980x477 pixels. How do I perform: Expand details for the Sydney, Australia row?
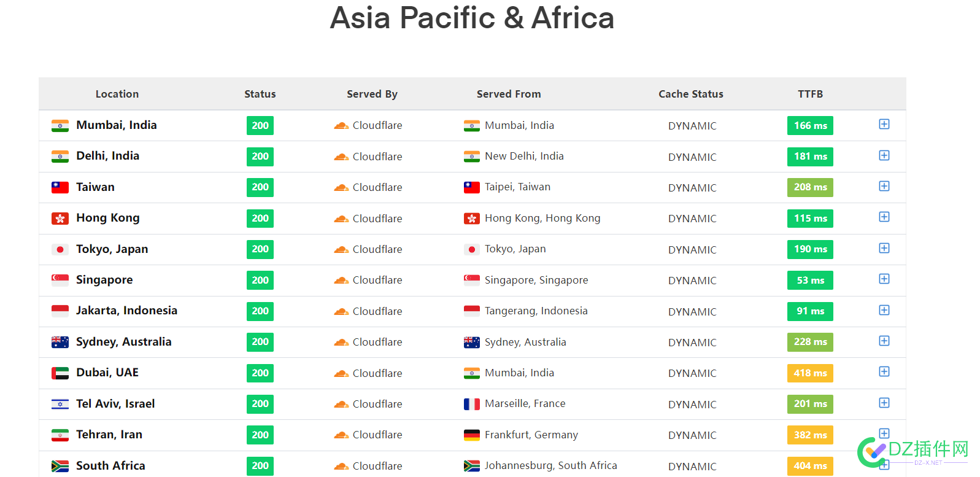click(x=884, y=341)
